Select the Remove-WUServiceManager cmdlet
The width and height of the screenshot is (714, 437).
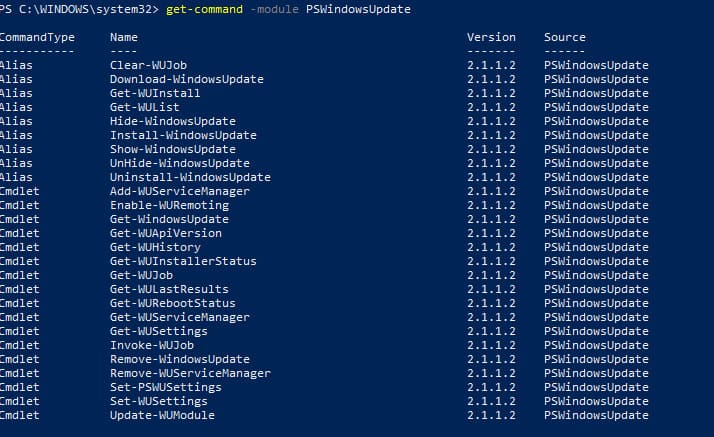tap(190, 373)
